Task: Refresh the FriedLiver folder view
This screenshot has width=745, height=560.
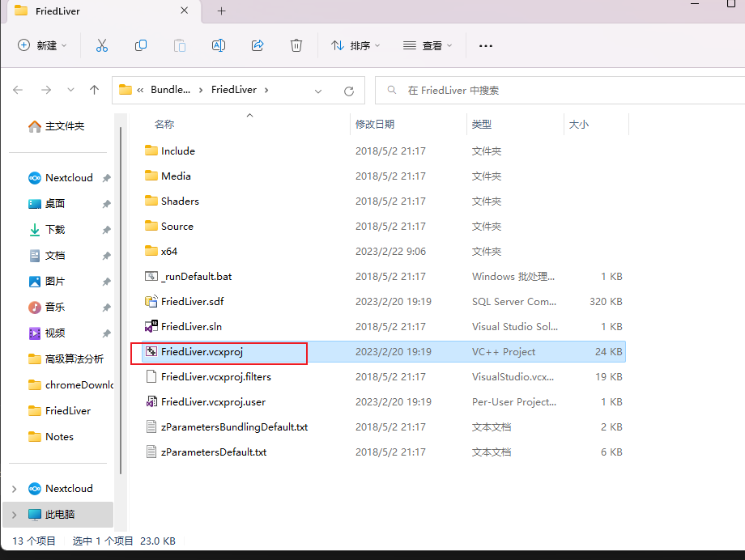Action: coord(349,91)
